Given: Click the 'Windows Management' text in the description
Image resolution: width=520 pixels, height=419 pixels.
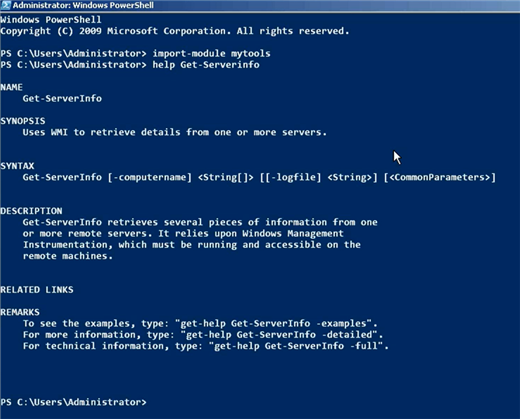Looking at the screenshot, I should (x=293, y=233).
